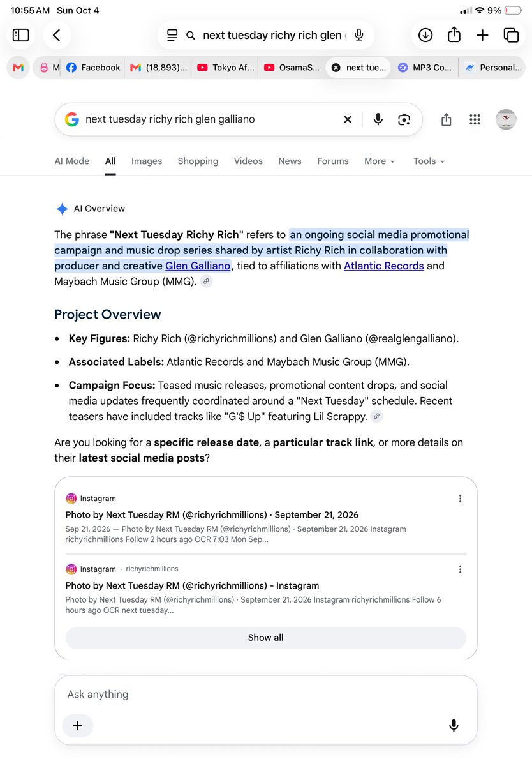
Task: Select the 'Associated Labels:' bullet text
Action: (x=117, y=362)
